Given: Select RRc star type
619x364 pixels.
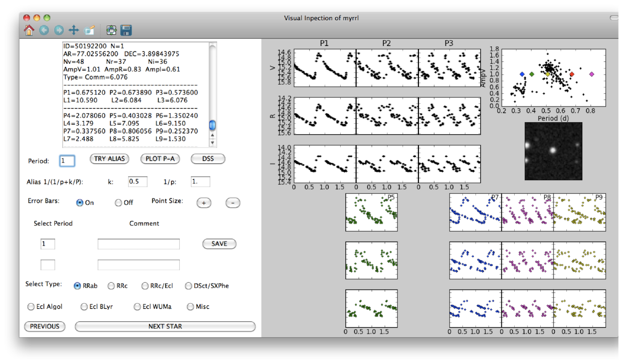Looking at the screenshot, I should [x=111, y=286].
